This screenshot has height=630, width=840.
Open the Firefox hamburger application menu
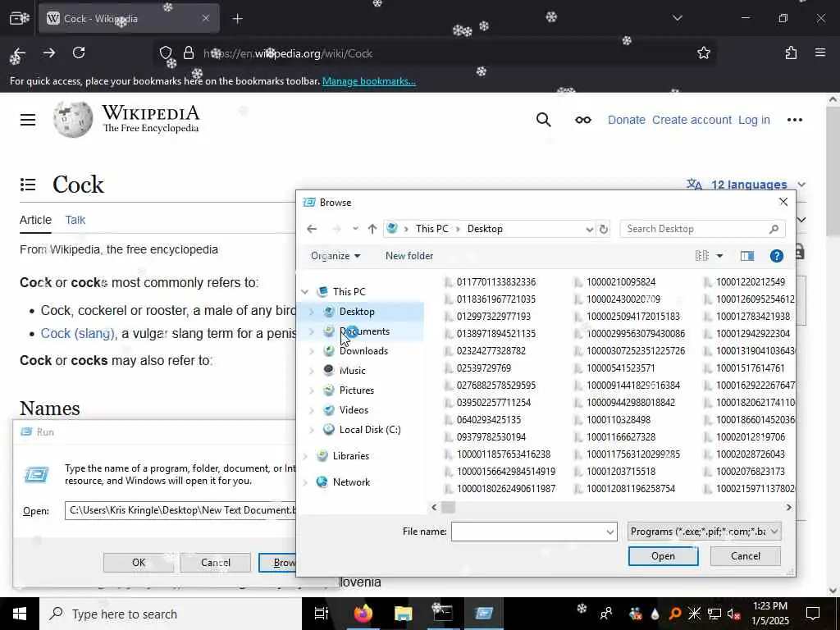click(x=820, y=53)
